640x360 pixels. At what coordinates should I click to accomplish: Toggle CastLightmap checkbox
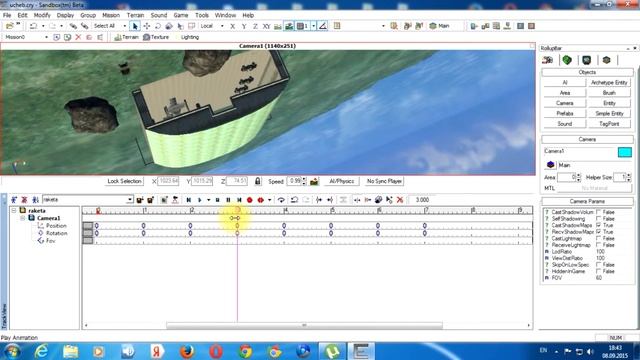(598, 238)
